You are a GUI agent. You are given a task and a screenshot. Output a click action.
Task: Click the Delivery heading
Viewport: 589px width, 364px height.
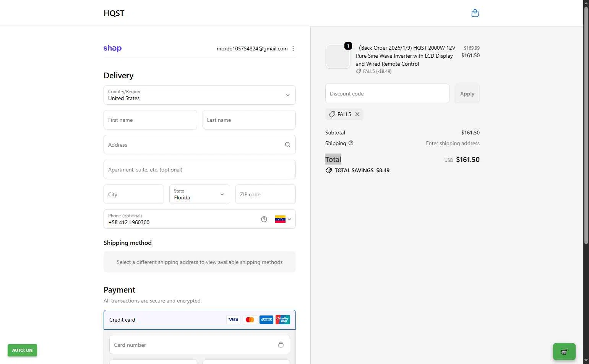click(118, 76)
